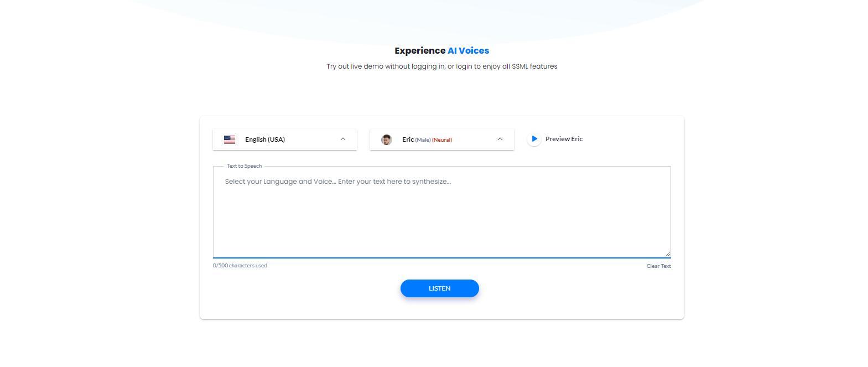Click the red (Neural) tag on the voice
The image size is (868, 367).
click(442, 140)
